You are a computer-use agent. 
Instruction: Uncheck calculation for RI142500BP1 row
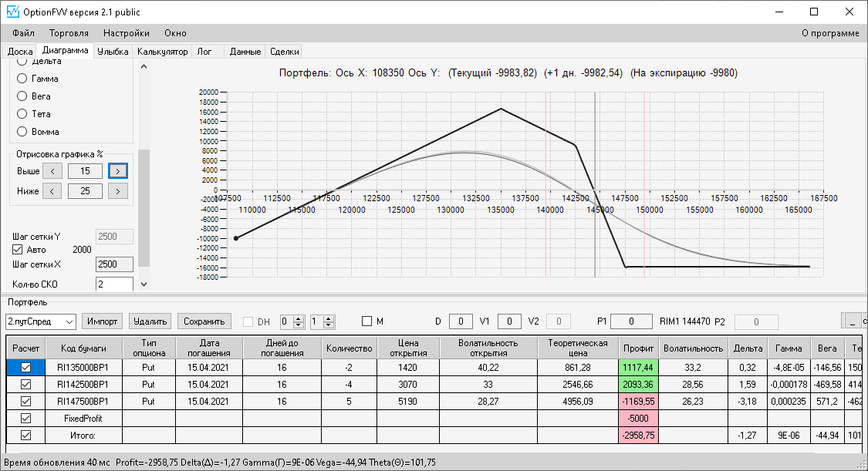click(25, 384)
